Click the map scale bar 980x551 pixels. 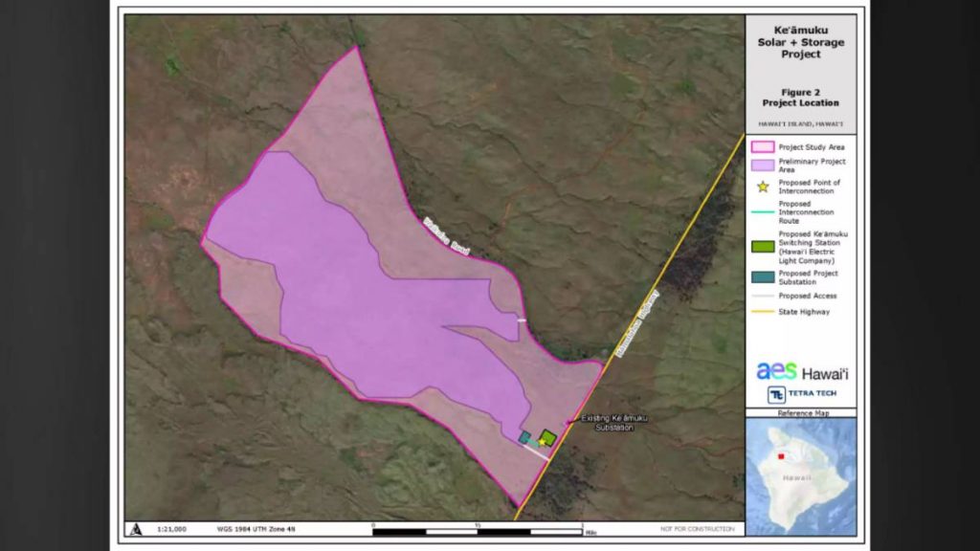pyautogui.click(x=477, y=529)
